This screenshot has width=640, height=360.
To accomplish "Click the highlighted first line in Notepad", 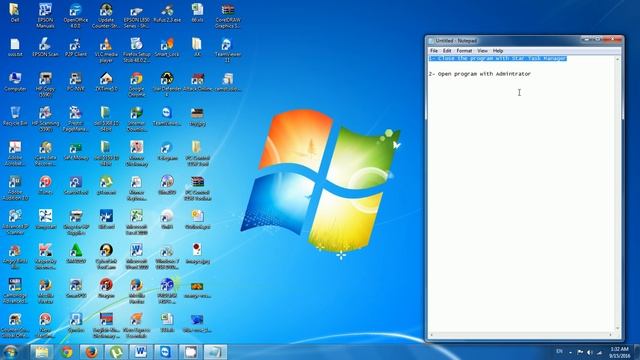I will 498,59.
